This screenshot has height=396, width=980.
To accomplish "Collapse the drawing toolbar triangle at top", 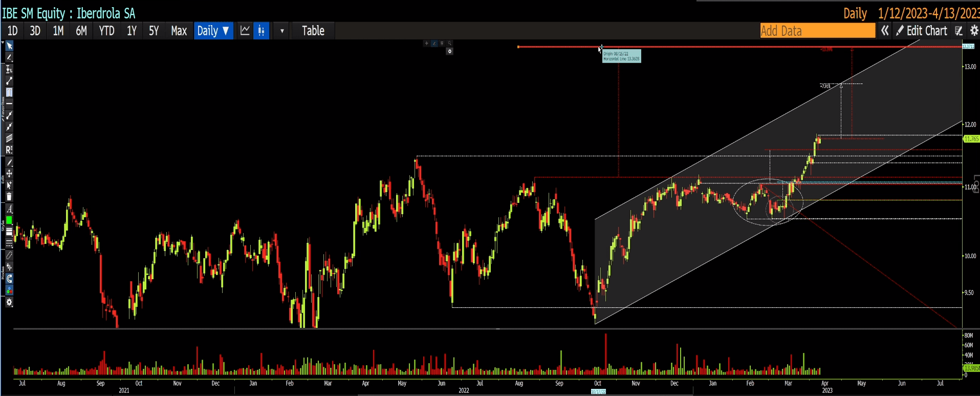I will pyautogui.click(x=3, y=41).
